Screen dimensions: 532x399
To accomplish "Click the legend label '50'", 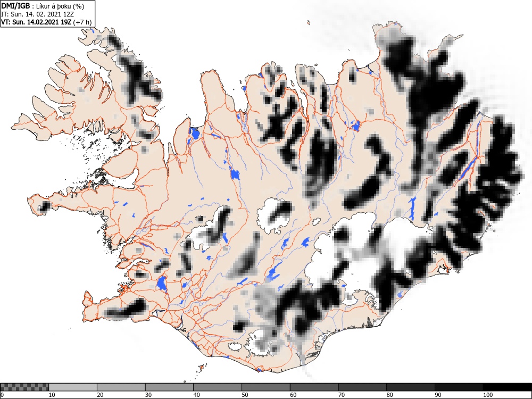I will (245, 395).
